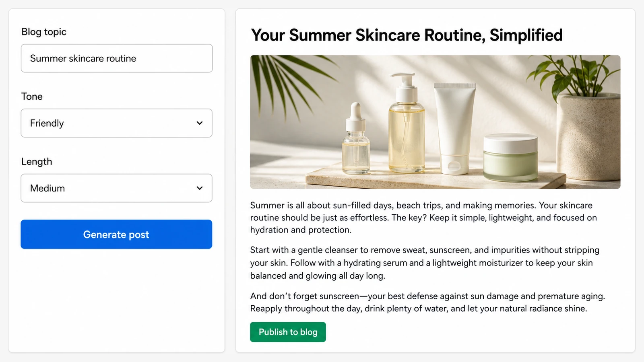Click the Tone field label
644x362 pixels.
pyautogui.click(x=32, y=97)
